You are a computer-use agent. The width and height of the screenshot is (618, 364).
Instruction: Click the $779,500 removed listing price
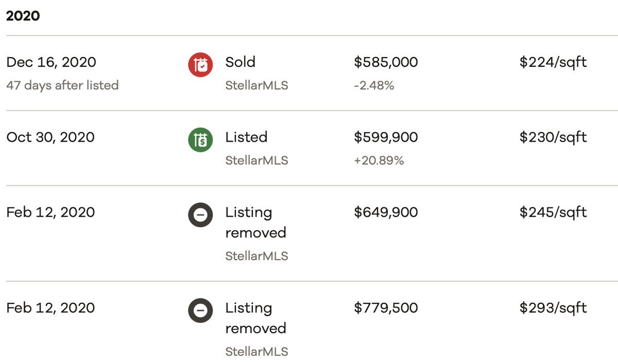tap(386, 308)
